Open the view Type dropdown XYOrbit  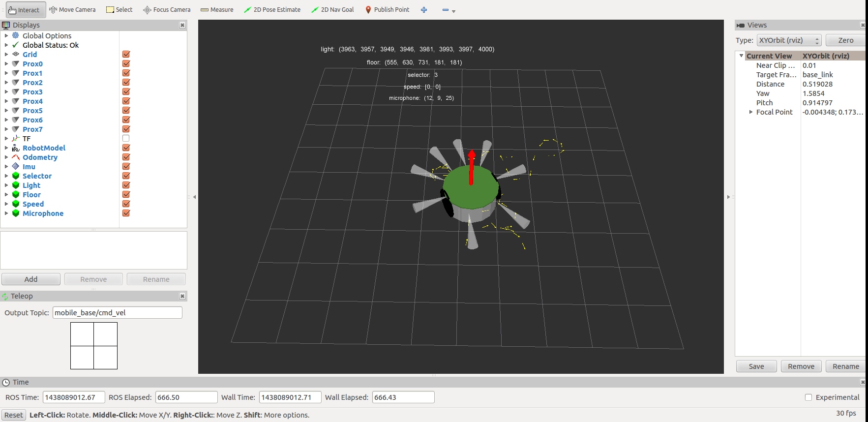tap(789, 40)
